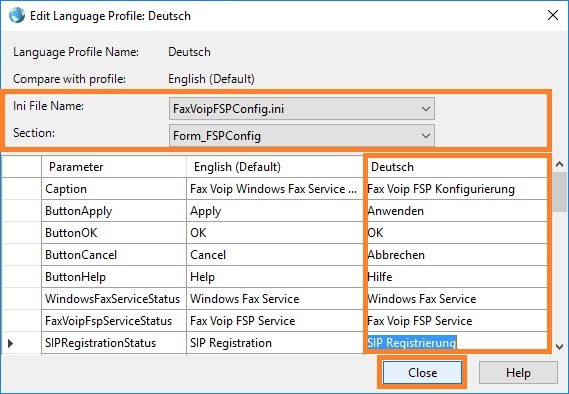Select the row header for ButtonHelp
The image size is (569, 394).
pyautogui.click(x=22, y=277)
